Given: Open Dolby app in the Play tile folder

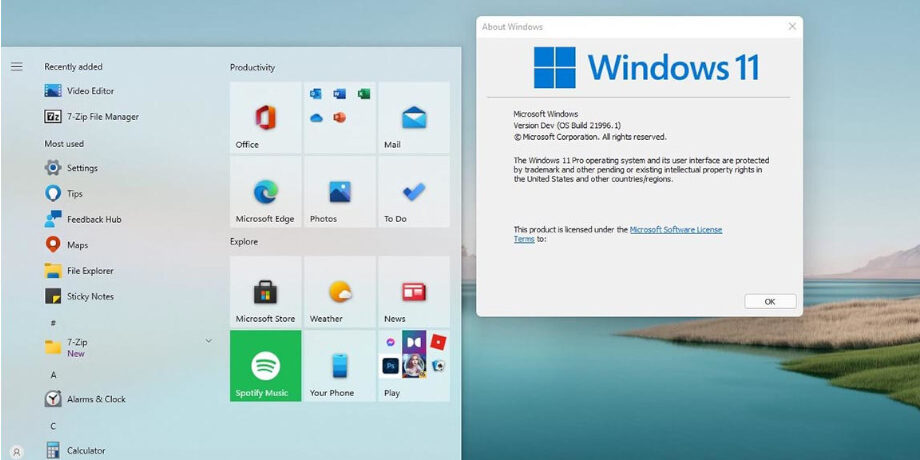Looking at the screenshot, I should [414, 342].
